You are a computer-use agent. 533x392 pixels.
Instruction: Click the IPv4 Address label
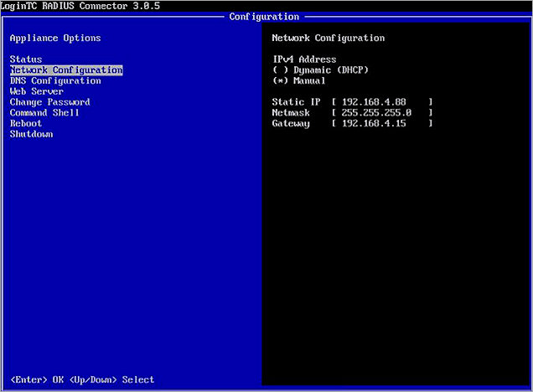[x=304, y=59]
